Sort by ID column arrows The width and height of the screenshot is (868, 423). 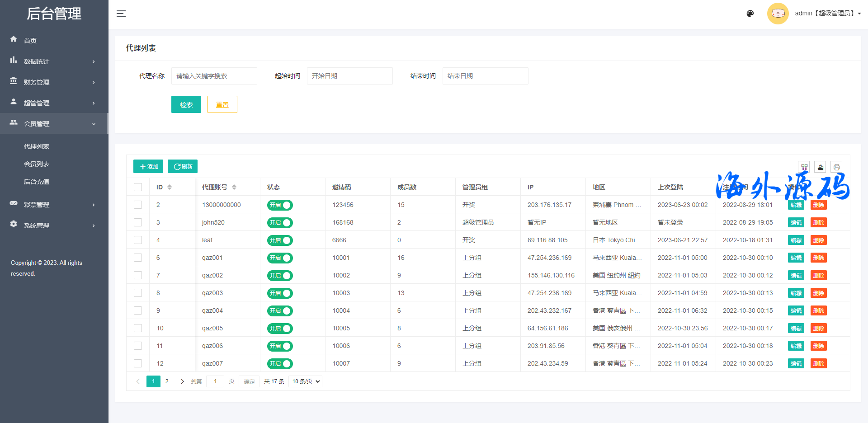pos(170,187)
